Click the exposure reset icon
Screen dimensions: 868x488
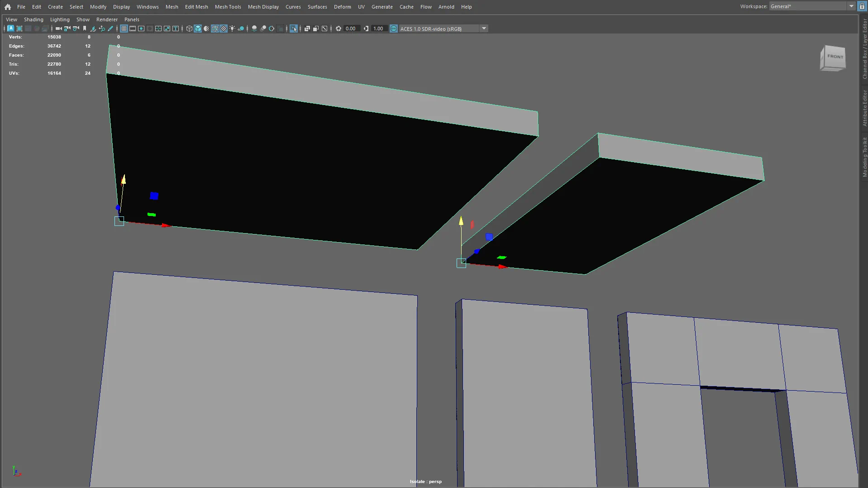click(339, 29)
